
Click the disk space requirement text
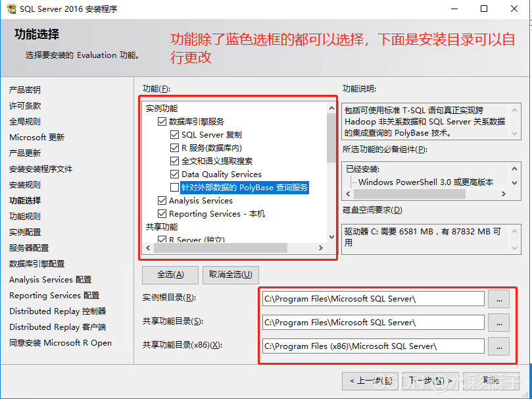422,236
